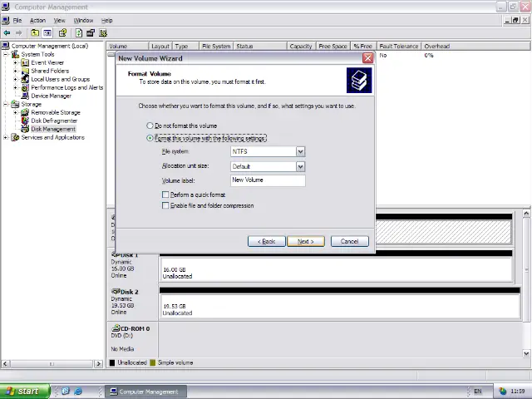
Task: Select 'Do not format this volume' option
Action: click(150, 126)
